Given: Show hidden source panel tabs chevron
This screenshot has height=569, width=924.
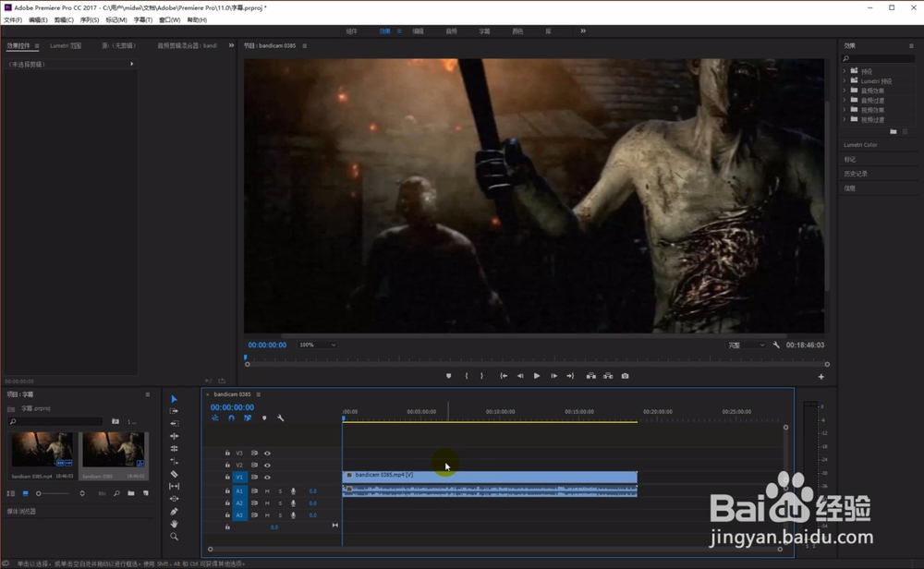Looking at the screenshot, I should coord(231,45).
